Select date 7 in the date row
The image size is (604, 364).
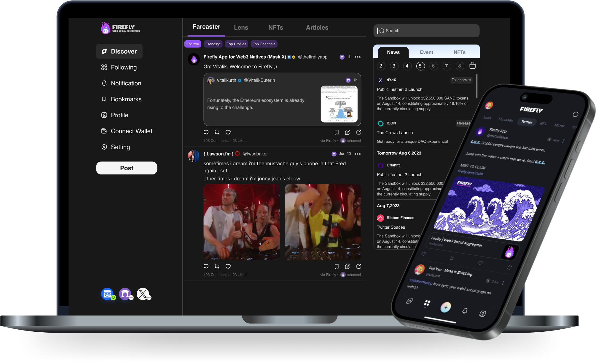[x=447, y=66]
